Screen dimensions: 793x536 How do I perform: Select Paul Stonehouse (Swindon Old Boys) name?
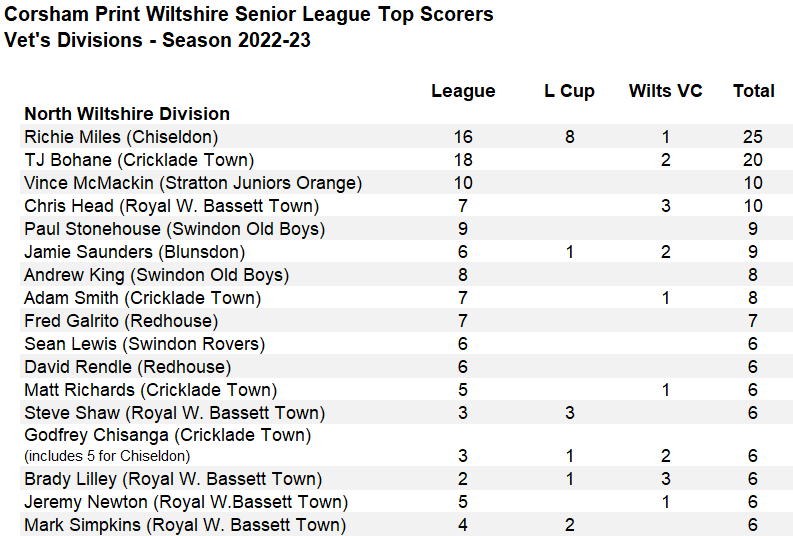[x=174, y=229]
